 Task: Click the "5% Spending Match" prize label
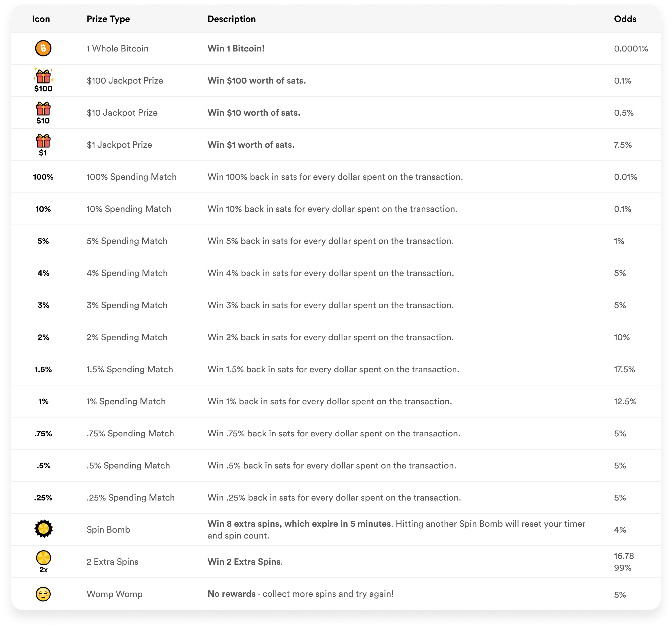127,241
